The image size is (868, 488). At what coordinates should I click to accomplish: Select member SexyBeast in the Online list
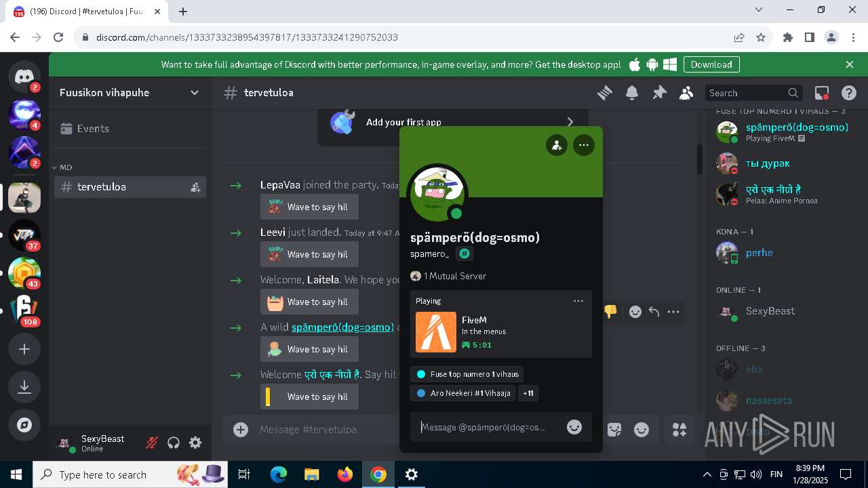pos(781,311)
